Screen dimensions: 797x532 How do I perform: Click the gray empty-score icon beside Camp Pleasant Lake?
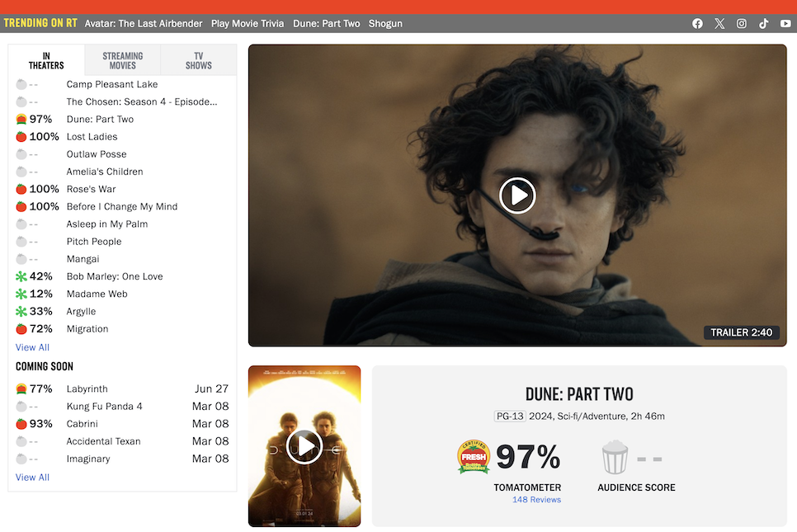point(21,84)
